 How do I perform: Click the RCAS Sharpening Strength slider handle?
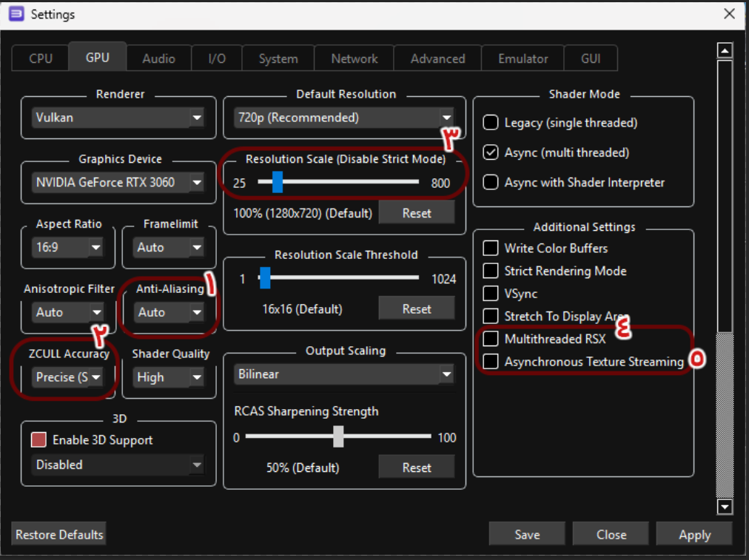coord(338,436)
